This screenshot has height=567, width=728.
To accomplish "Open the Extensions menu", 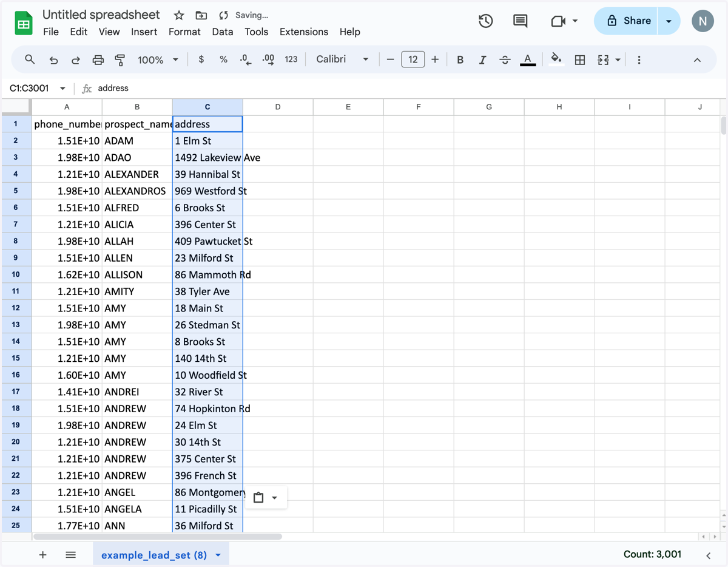I will (x=304, y=32).
